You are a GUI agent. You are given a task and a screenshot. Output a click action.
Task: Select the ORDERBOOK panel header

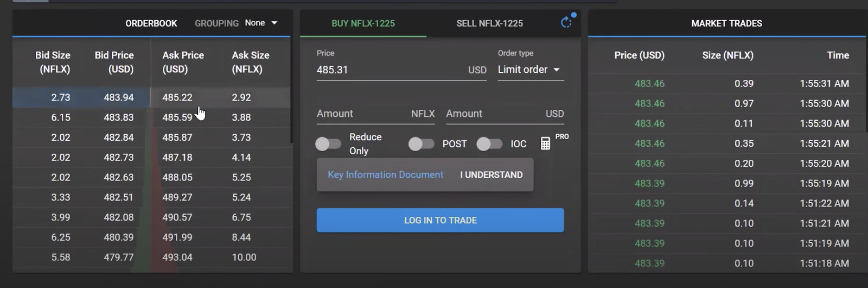151,23
